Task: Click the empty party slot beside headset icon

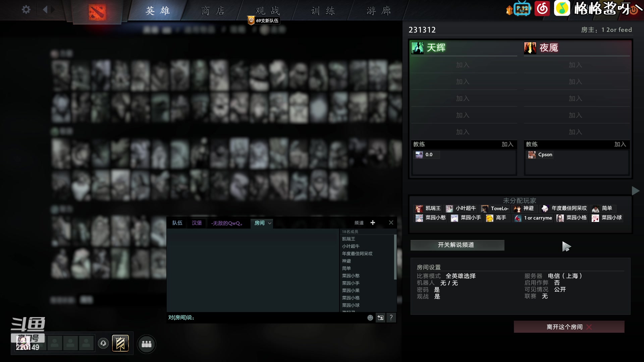Action: tap(86, 343)
